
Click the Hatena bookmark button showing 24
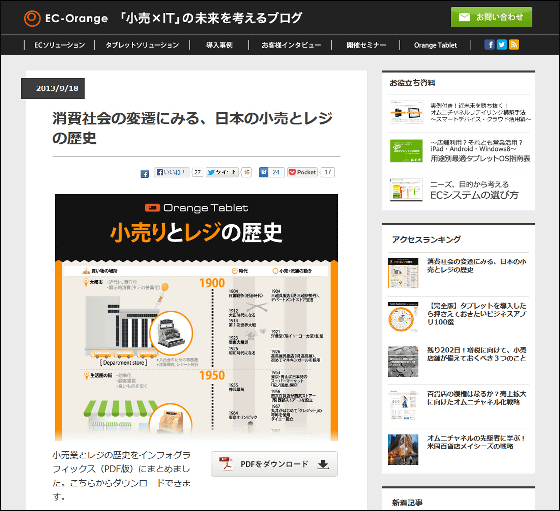(x=271, y=172)
